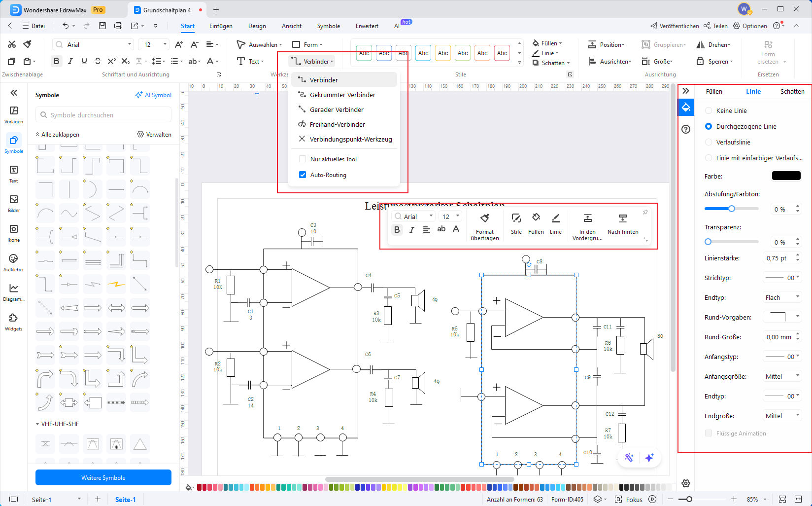Click the Verwalten button
812x506 pixels.
pos(154,134)
